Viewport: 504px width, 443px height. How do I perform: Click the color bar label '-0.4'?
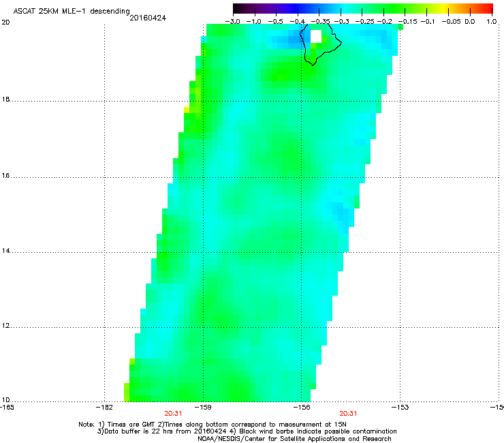[x=298, y=22]
